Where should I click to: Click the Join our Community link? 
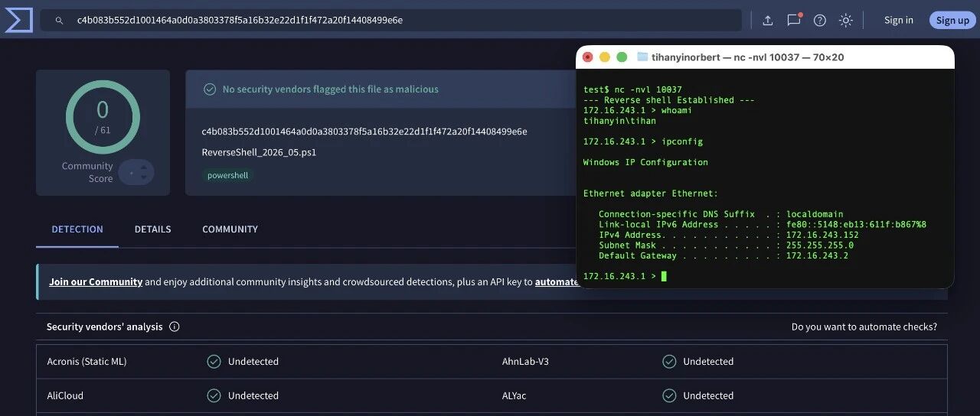[x=96, y=282]
